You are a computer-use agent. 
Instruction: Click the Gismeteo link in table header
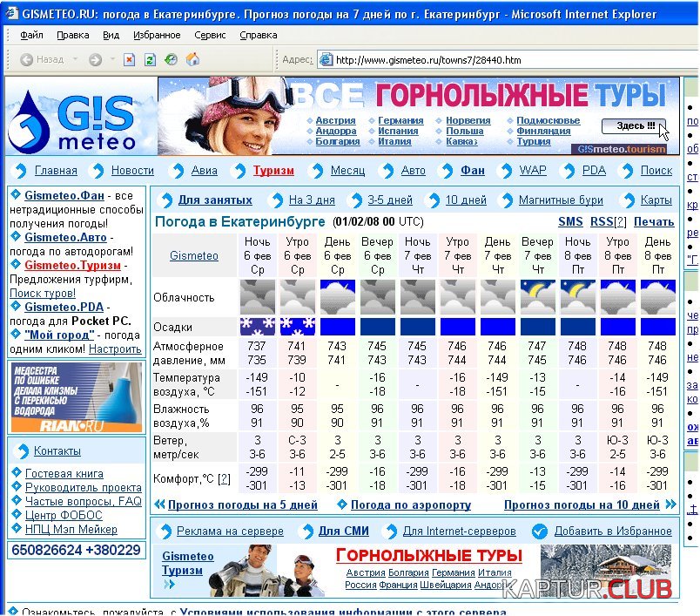tap(194, 256)
